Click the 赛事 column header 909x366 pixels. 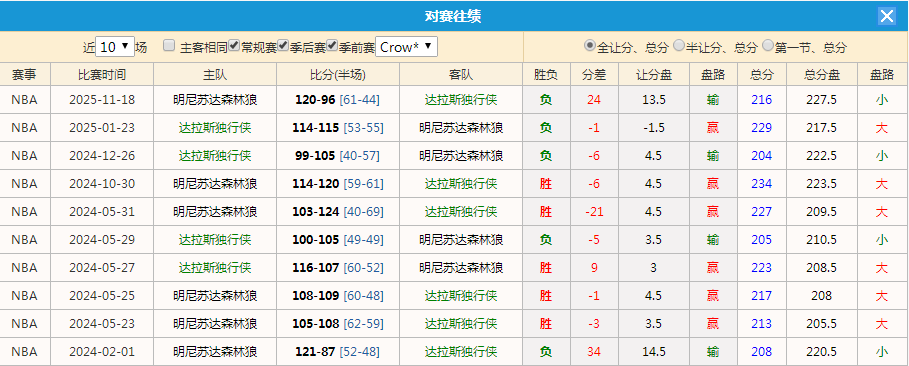click(25, 75)
